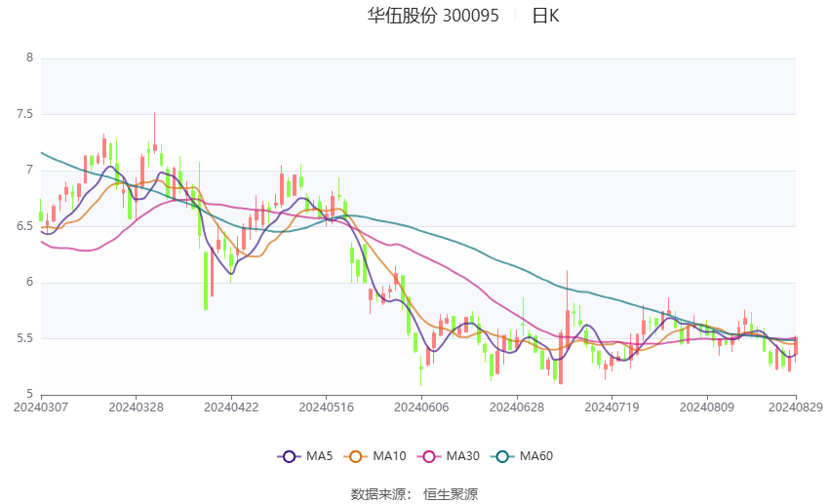Click the 日K label in the title
The width and height of the screenshot is (829, 504).
[545, 16]
